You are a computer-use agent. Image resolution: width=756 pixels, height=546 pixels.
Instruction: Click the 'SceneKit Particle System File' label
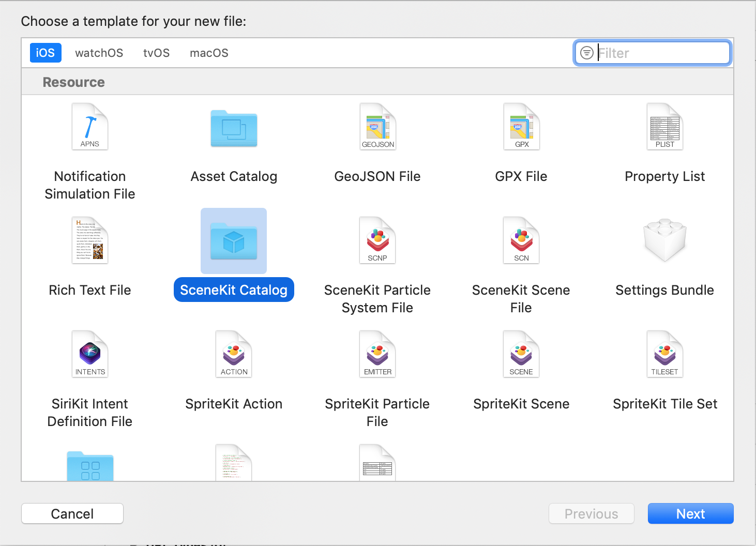tap(377, 299)
